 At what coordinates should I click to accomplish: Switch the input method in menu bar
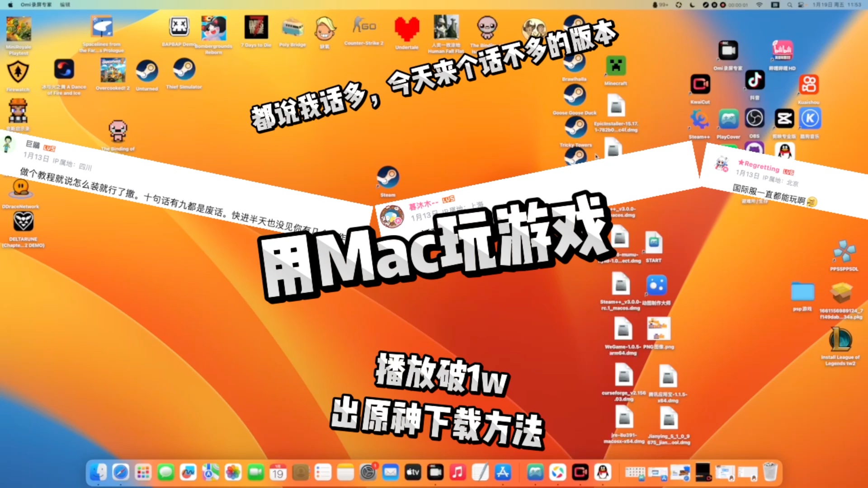[x=775, y=5]
